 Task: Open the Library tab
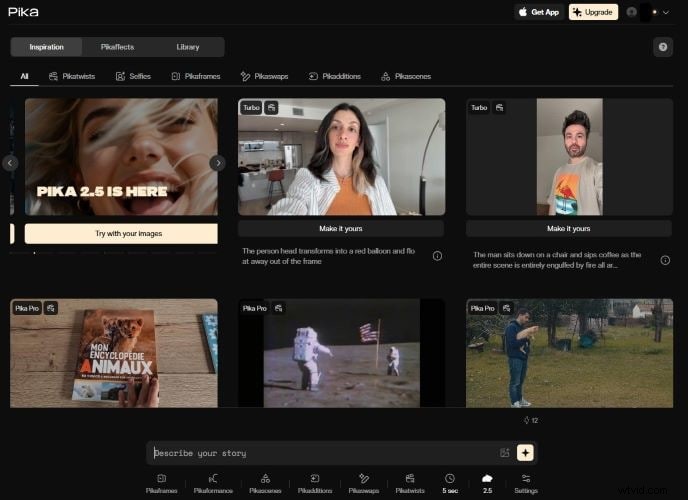pyautogui.click(x=188, y=47)
